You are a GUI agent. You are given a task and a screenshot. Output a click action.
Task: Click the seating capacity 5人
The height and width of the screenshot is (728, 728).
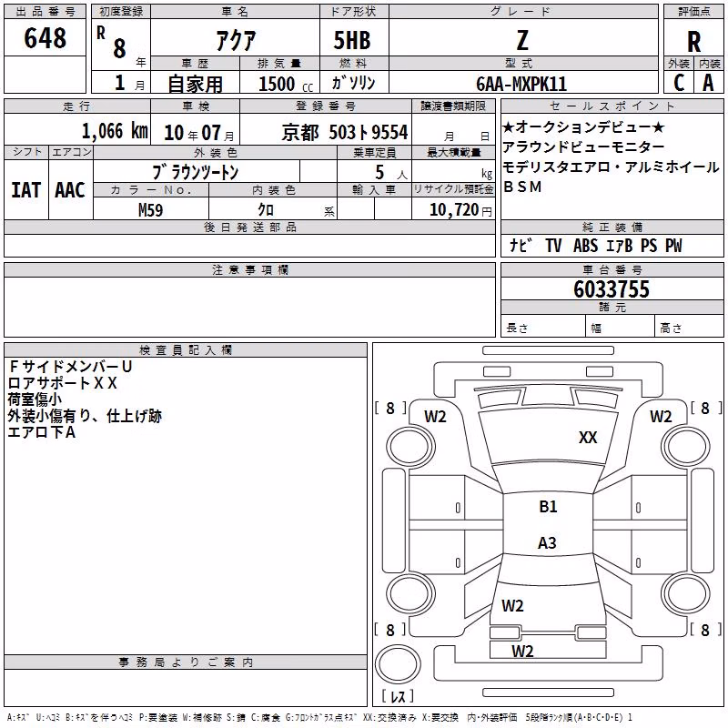click(390, 172)
